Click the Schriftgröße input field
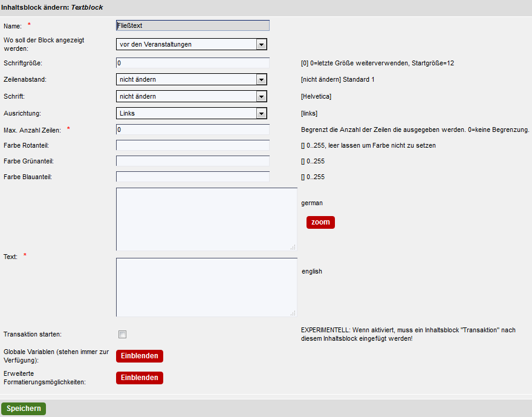 point(193,63)
